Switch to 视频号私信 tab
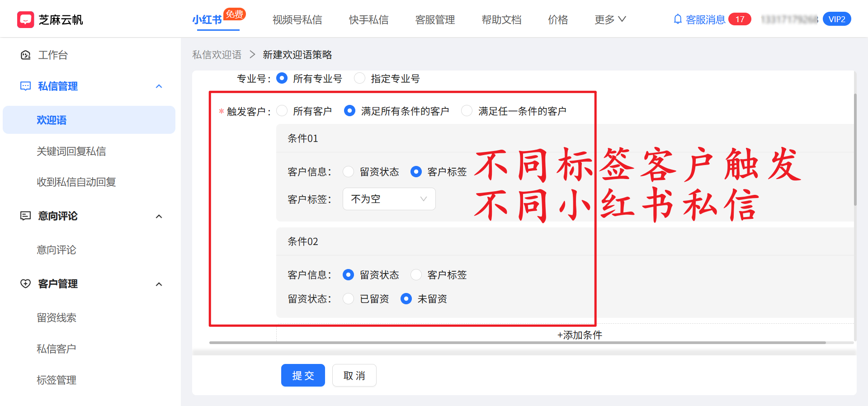The image size is (868, 406). pos(297,20)
